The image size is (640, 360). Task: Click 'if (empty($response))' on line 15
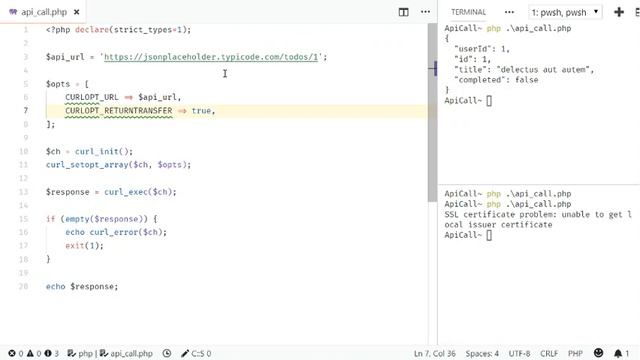pyautogui.click(x=97, y=219)
